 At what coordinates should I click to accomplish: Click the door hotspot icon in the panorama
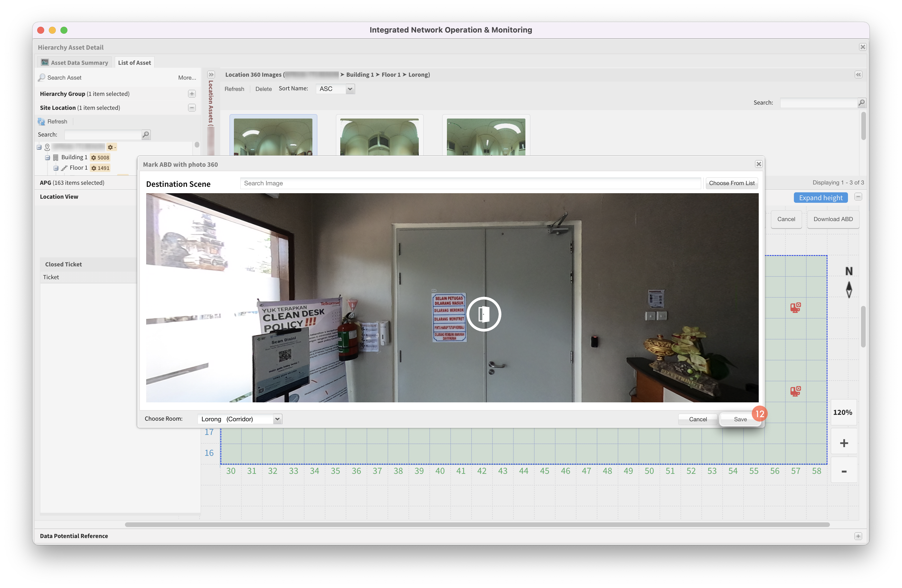click(x=484, y=314)
